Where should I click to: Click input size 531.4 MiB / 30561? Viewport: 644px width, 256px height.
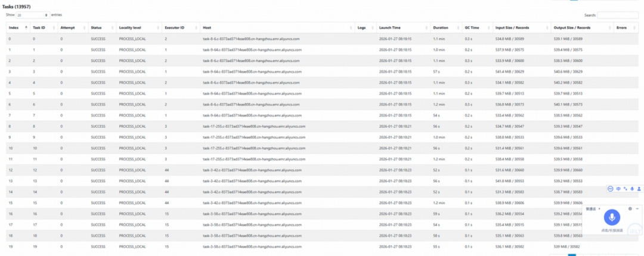[509, 148]
